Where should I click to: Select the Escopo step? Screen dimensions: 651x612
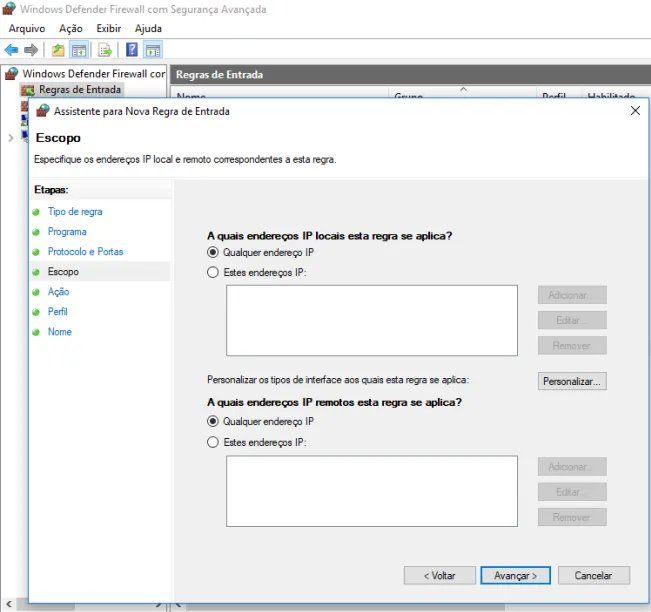coord(63,272)
